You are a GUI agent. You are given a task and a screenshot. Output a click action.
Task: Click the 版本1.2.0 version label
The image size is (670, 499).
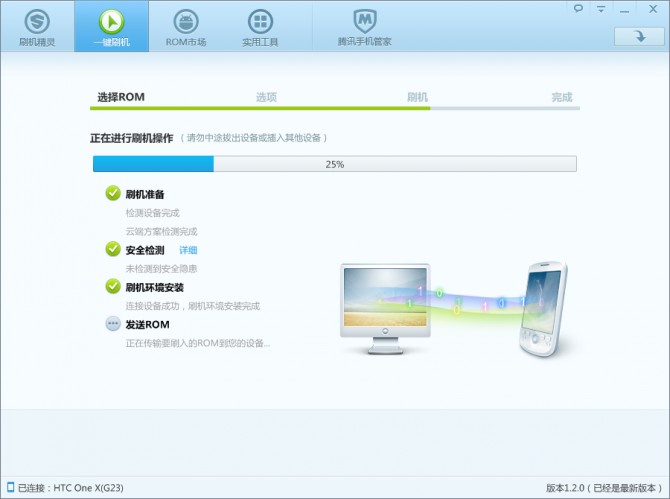pos(604,487)
